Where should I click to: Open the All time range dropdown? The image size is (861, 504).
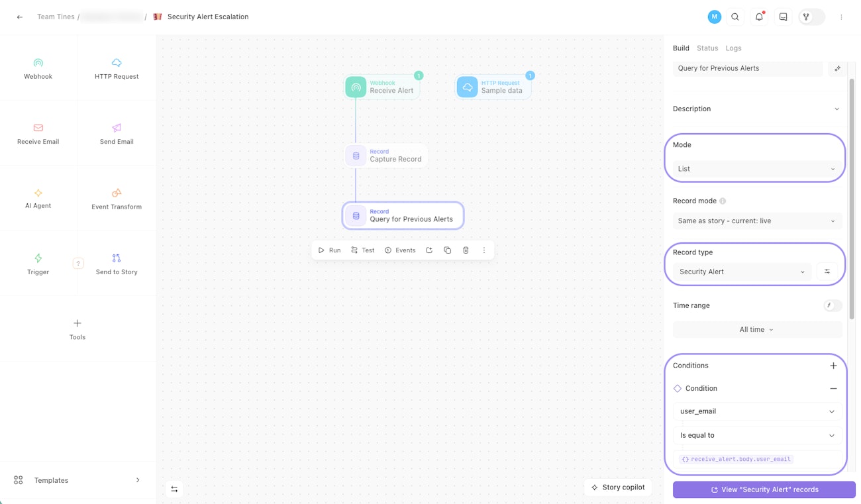tap(758, 330)
